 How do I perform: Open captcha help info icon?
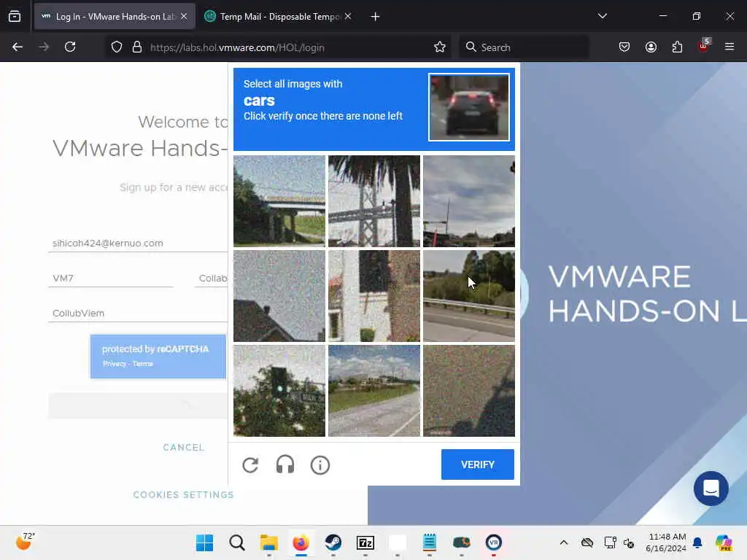(320, 464)
